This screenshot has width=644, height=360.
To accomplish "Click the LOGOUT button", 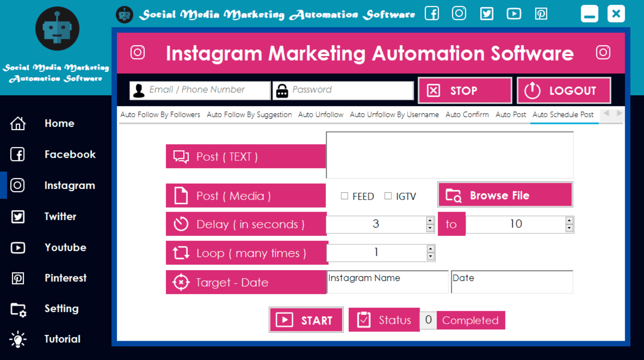I will tap(563, 90).
